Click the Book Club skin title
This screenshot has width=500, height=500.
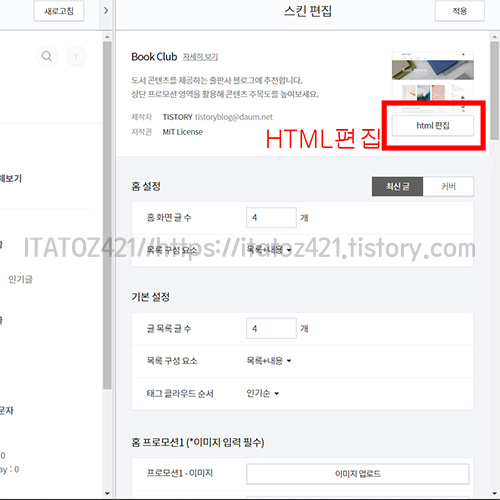click(x=154, y=57)
